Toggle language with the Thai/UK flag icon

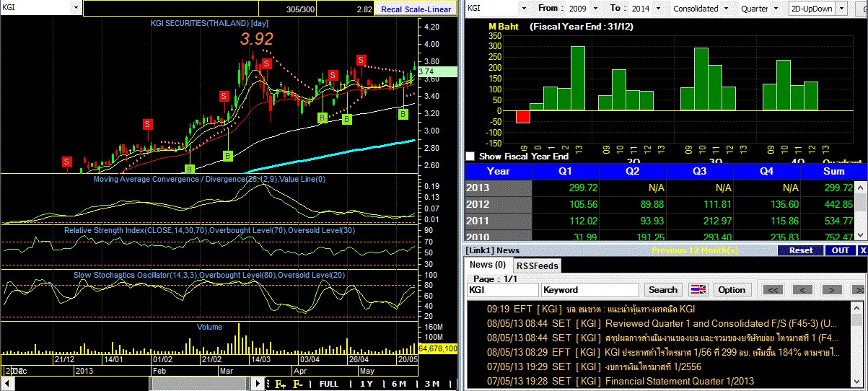(698, 289)
